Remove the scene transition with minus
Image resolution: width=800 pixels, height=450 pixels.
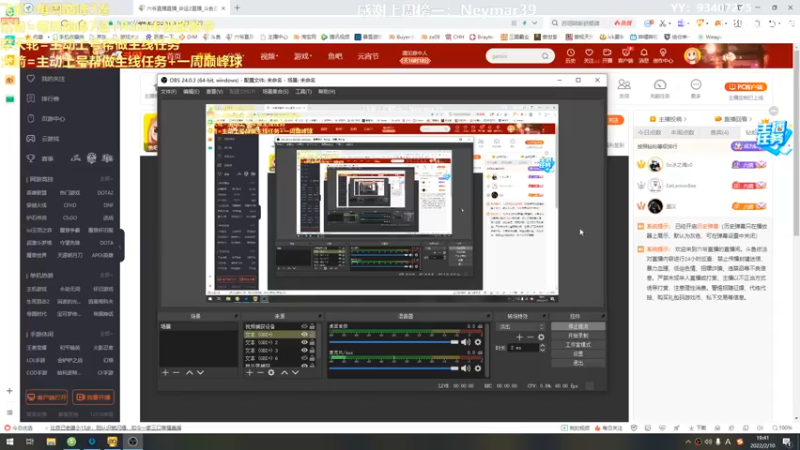531,337
